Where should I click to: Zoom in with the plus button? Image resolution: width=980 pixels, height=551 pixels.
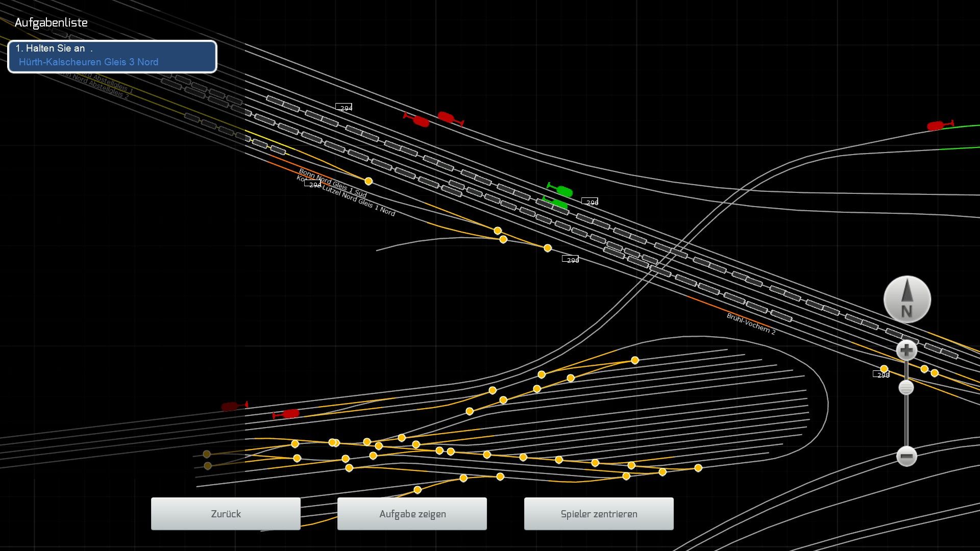(906, 350)
